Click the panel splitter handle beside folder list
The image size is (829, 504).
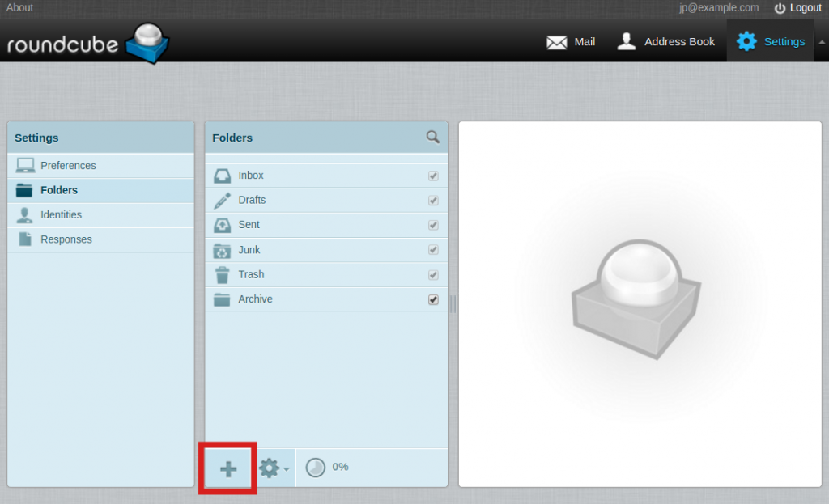(453, 303)
